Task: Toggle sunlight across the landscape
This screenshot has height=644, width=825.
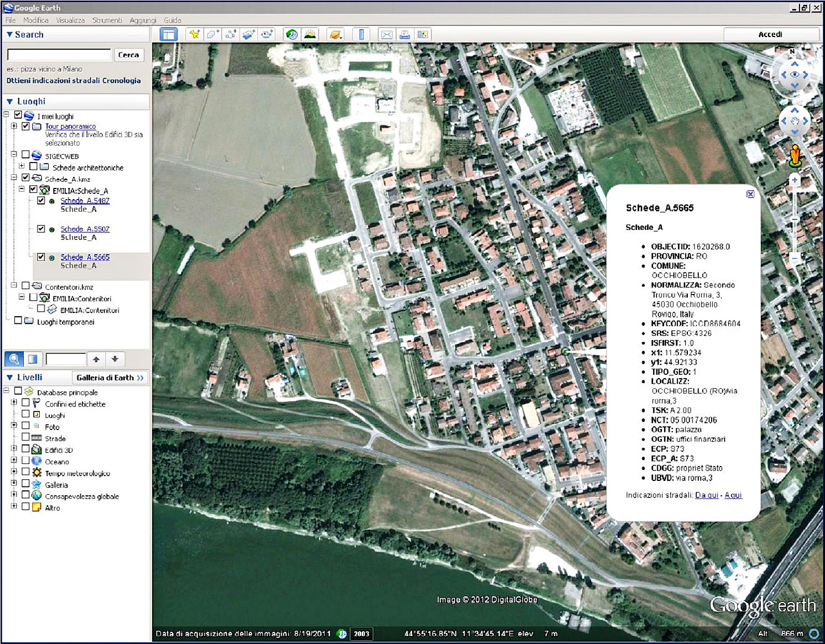Action: (x=310, y=34)
